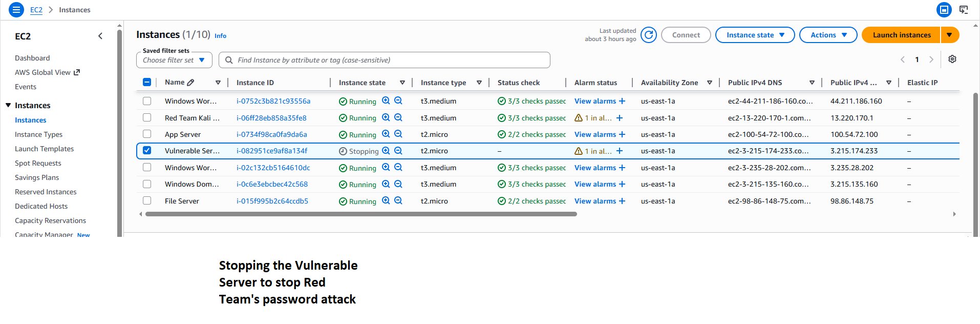Viewport: 980px width, 324px height.
Task: Click the Dedicated Hosts sidebar entry
Action: (41, 206)
